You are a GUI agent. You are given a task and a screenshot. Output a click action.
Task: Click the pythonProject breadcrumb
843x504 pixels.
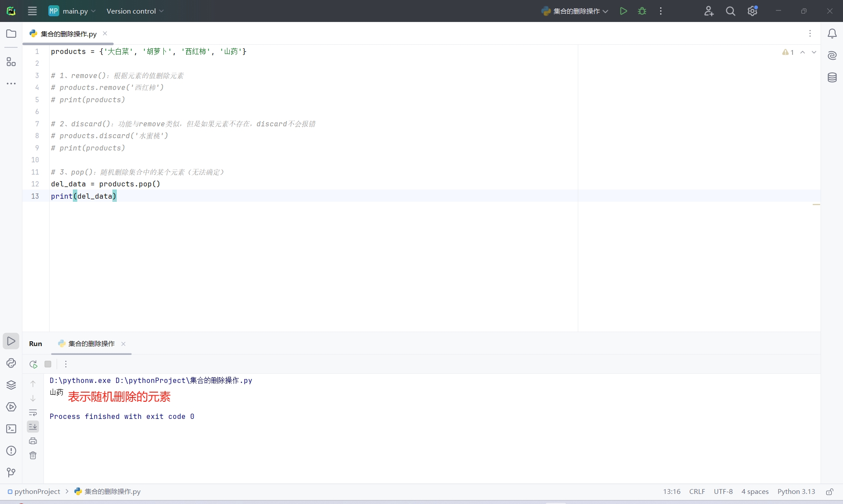(37, 491)
